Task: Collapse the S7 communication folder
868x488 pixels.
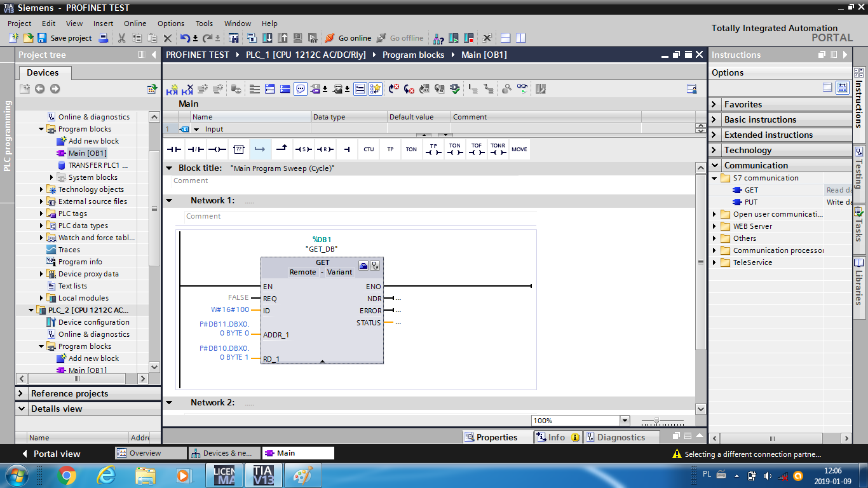Action: (715, 178)
